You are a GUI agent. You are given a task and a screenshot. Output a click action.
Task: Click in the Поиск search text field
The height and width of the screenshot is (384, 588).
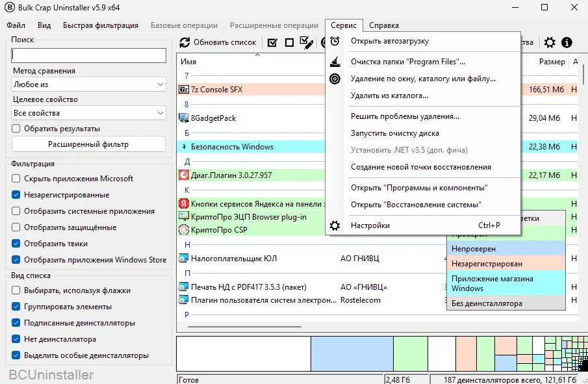click(x=89, y=55)
